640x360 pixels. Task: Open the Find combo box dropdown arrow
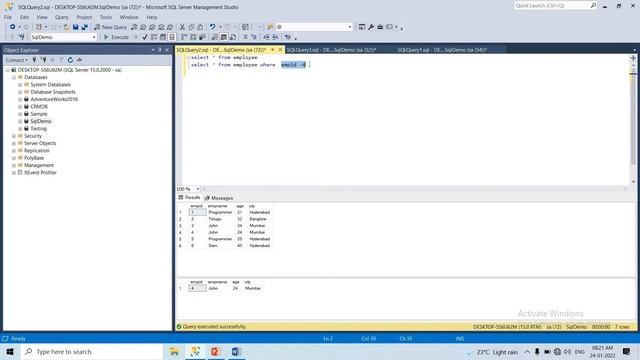tap(350, 27)
